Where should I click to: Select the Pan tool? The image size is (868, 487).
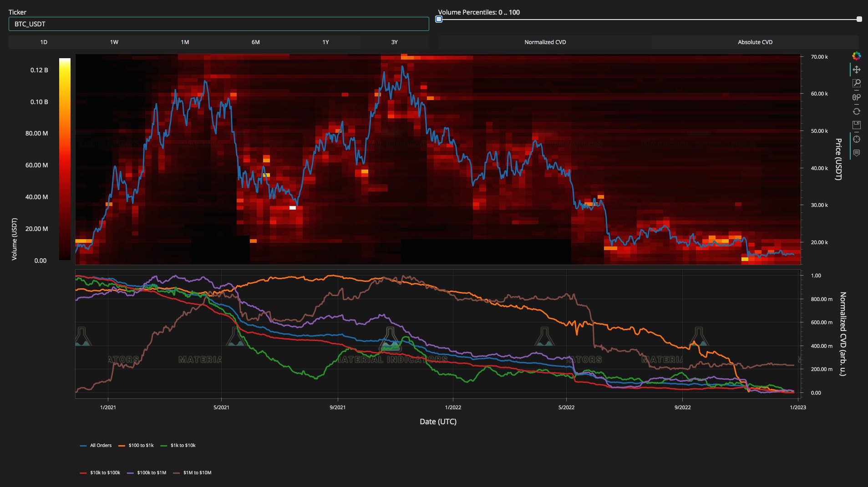(856, 70)
